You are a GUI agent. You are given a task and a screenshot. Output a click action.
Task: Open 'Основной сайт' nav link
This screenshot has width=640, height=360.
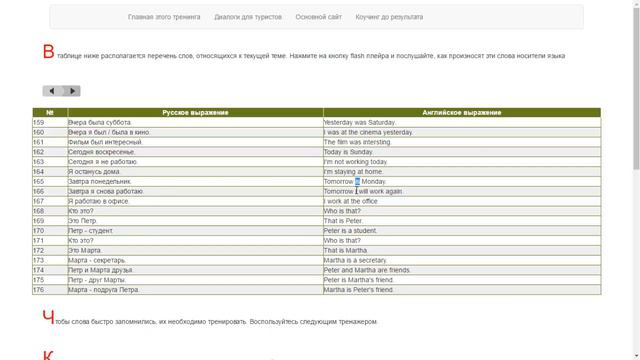click(x=318, y=17)
